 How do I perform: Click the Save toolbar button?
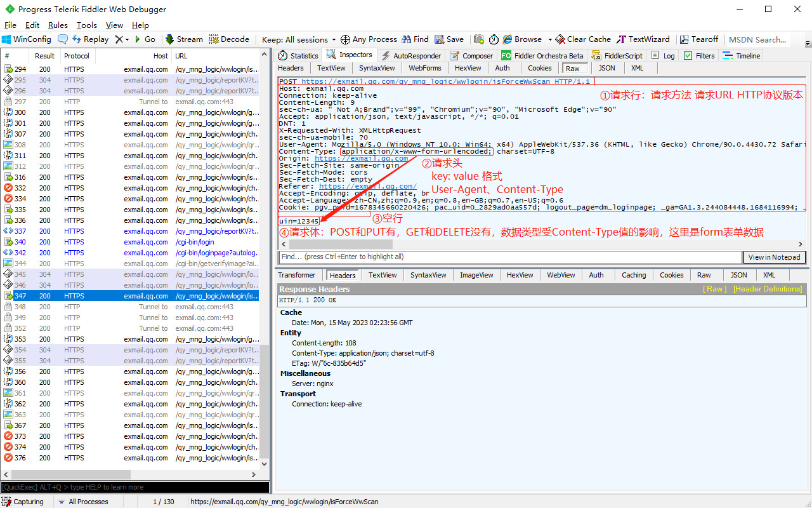pyautogui.click(x=449, y=39)
